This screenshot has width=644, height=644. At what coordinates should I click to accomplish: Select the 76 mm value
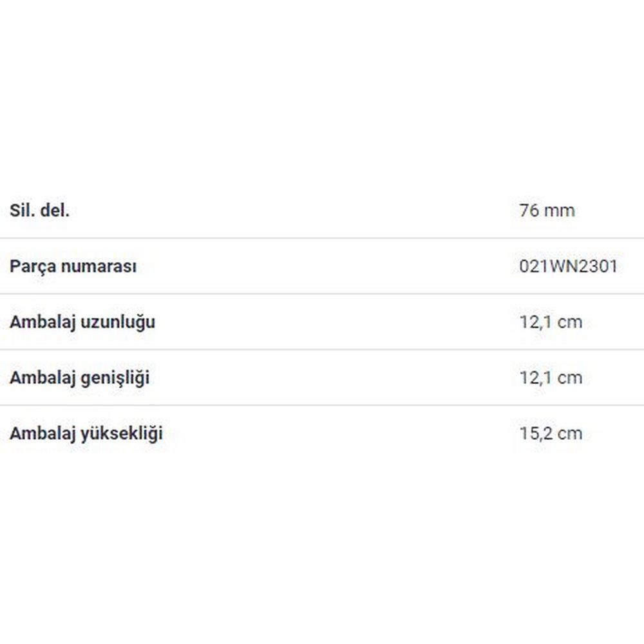(x=547, y=211)
